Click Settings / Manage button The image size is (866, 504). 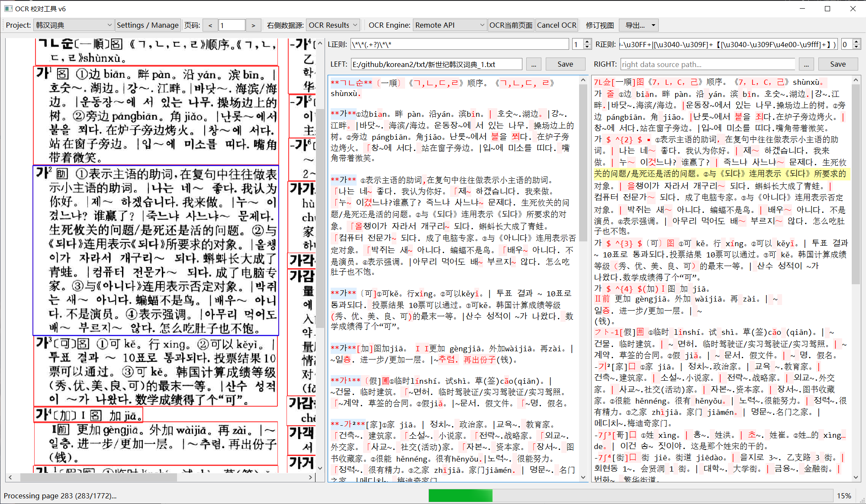(x=148, y=25)
